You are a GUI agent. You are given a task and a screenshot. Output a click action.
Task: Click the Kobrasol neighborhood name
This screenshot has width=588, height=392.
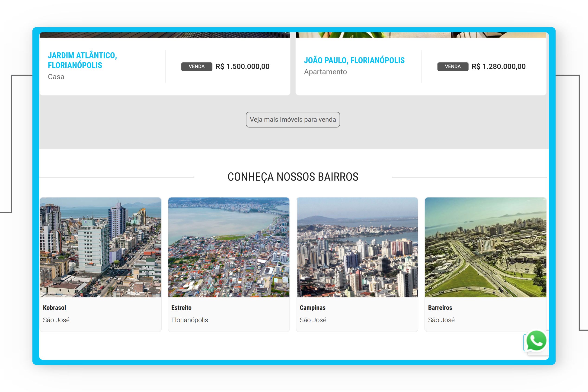coord(54,308)
